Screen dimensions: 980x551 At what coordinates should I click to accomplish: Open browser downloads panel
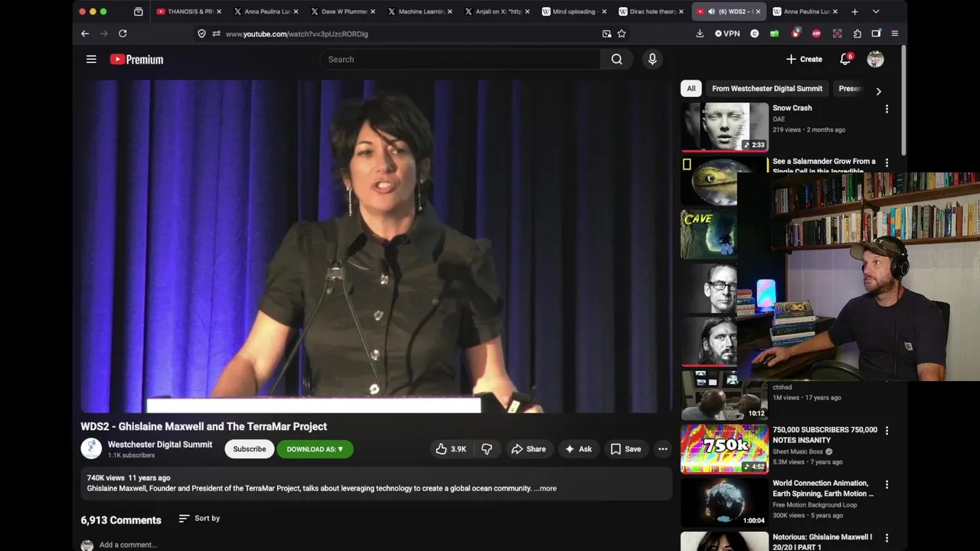click(x=700, y=34)
